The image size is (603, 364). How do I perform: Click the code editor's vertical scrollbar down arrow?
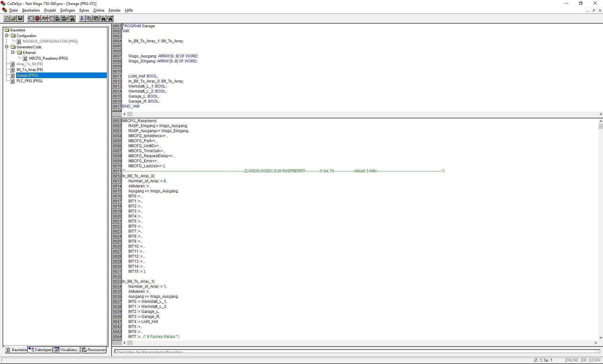tap(600, 338)
